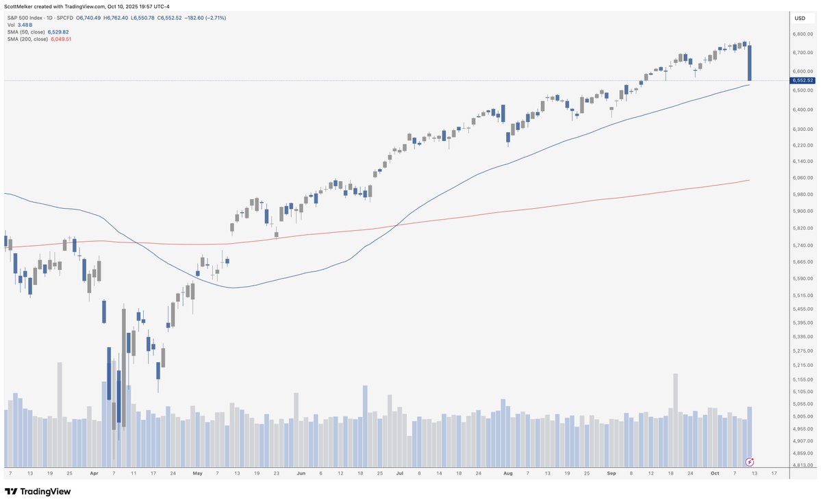Screen dimensions: 821x504
Task: Click the 6,800.00 price axis label
Action: (x=802, y=34)
